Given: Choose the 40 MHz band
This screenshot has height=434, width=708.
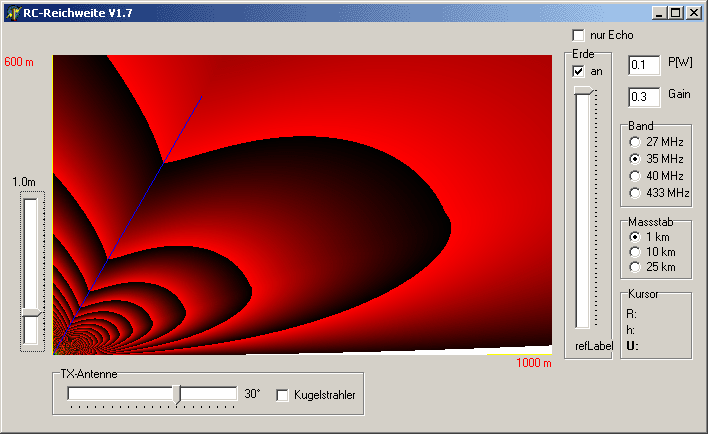Looking at the screenshot, I should click(x=634, y=176).
